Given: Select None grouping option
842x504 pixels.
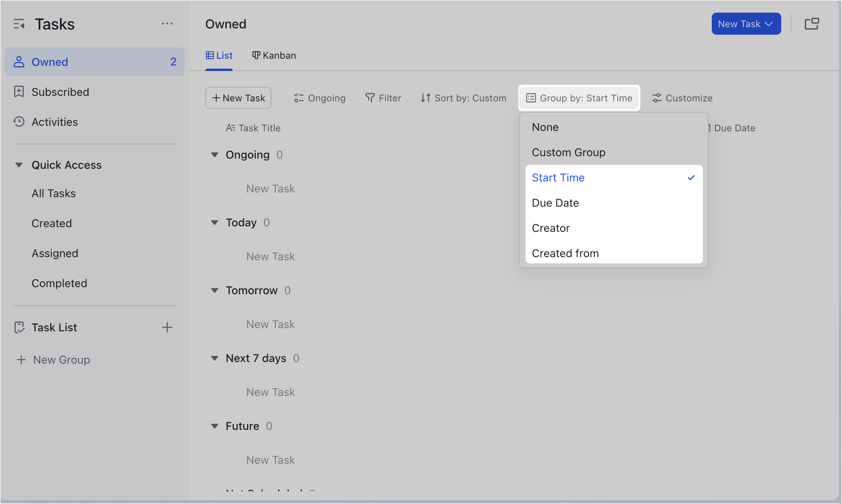Looking at the screenshot, I should [x=614, y=127].
